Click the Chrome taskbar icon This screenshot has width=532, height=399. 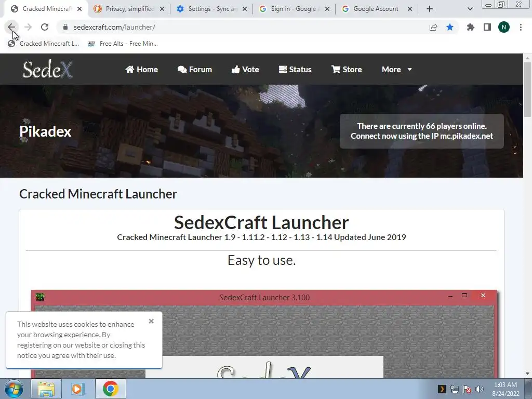click(x=111, y=389)
